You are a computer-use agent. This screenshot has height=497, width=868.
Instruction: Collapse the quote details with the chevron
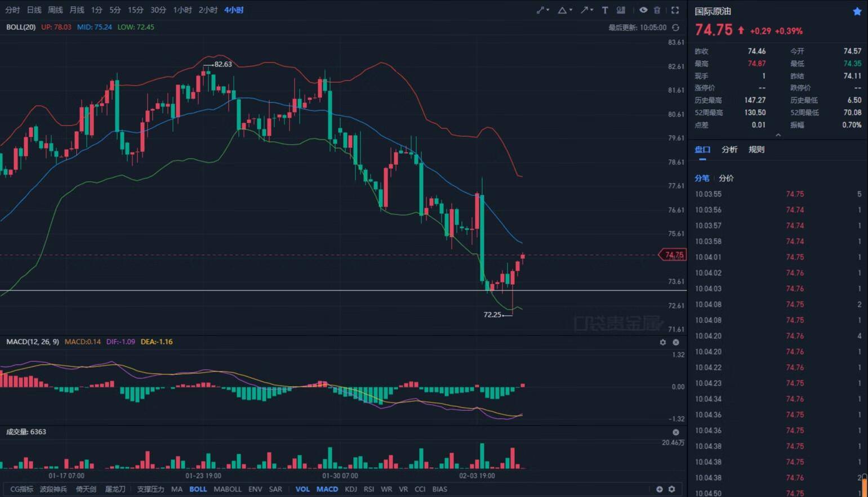click(x=778, y=135)
